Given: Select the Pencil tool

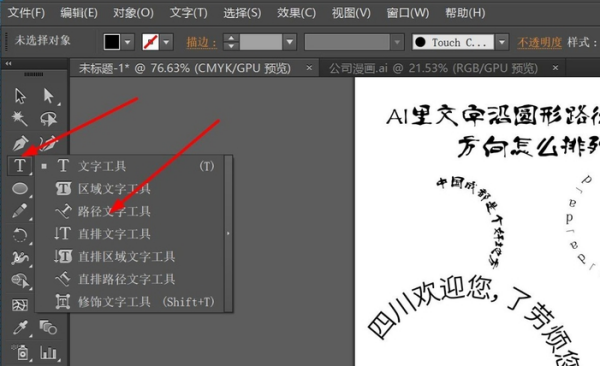Looking at the screenshot, I should click(x=20, y=211).
